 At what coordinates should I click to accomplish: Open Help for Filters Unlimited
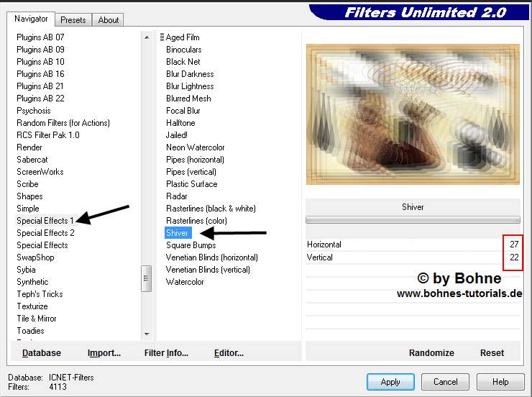coord(500,382)
